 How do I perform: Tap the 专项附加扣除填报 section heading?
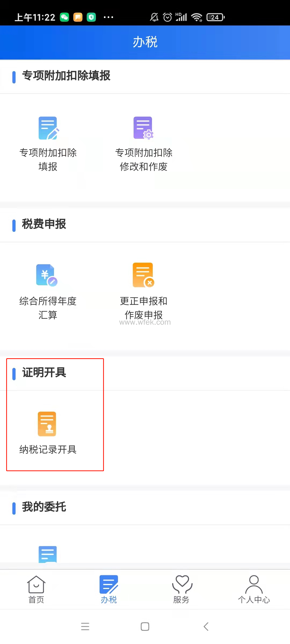coord(66,76)
